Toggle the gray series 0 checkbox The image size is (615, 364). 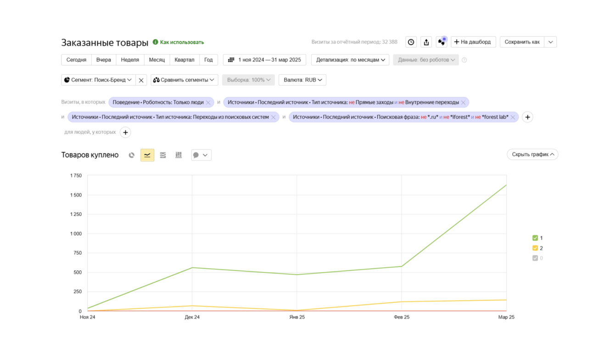(x=535, y=258)
